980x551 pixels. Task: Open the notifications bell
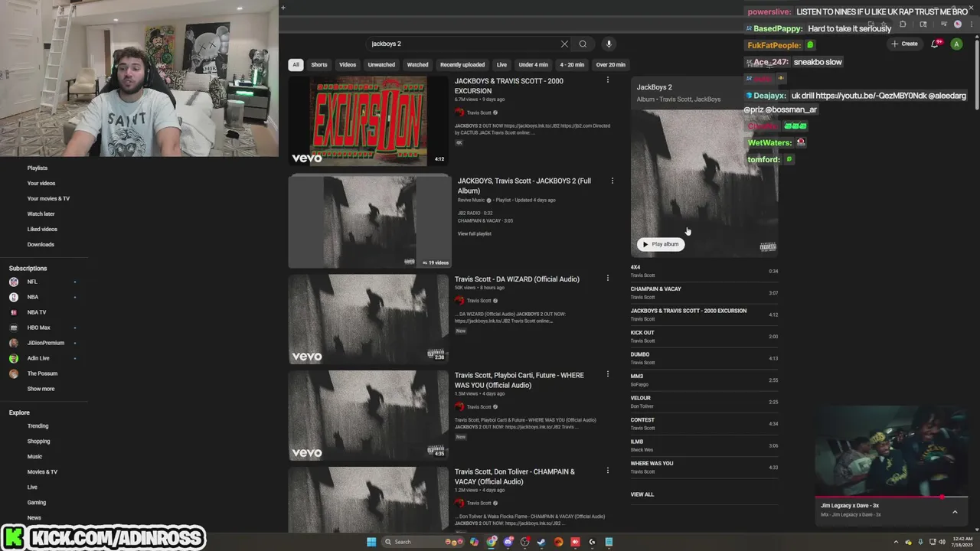[x=935, y=44]
